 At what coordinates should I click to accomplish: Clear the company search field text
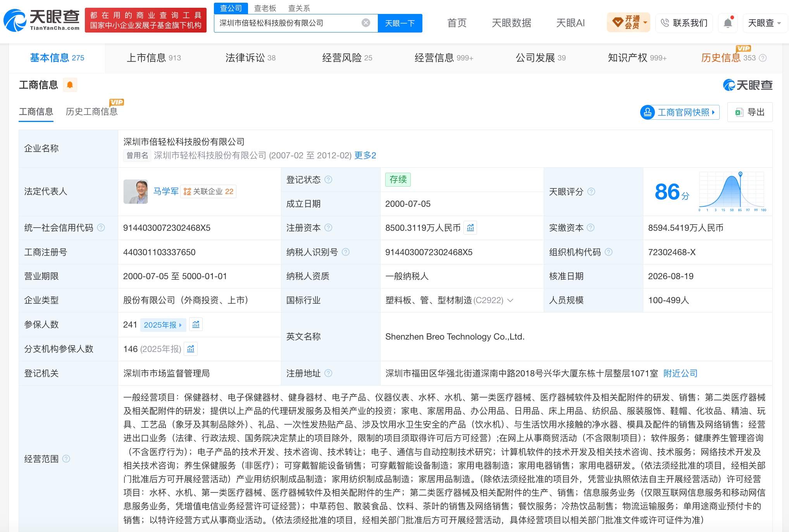pyautogui.click(x=365, y=23)
